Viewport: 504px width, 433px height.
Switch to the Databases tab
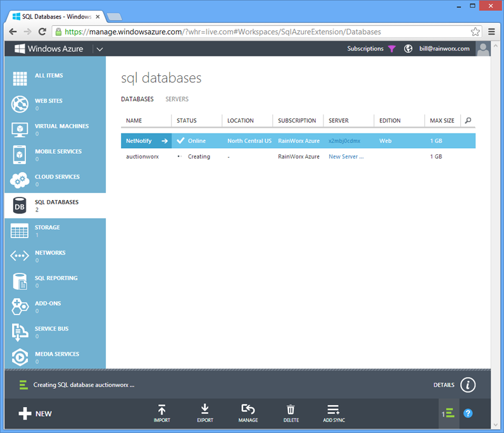click(x=137, y=99)
